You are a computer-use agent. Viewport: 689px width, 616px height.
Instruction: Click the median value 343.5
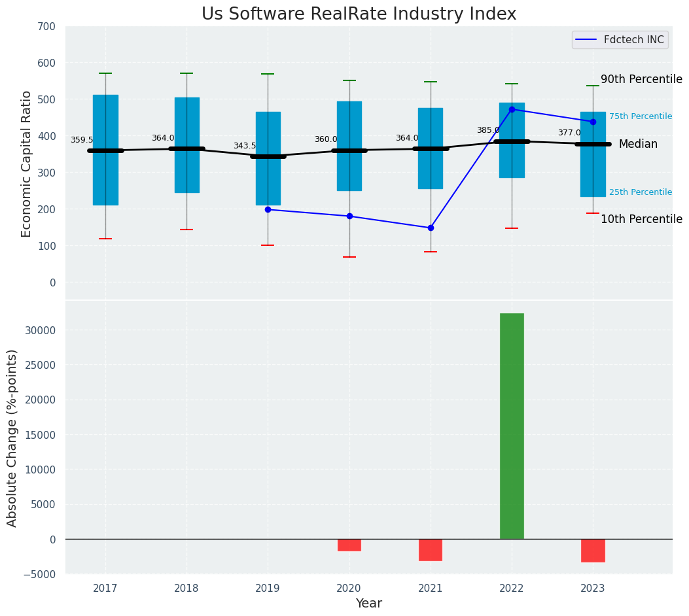(244, 146)
